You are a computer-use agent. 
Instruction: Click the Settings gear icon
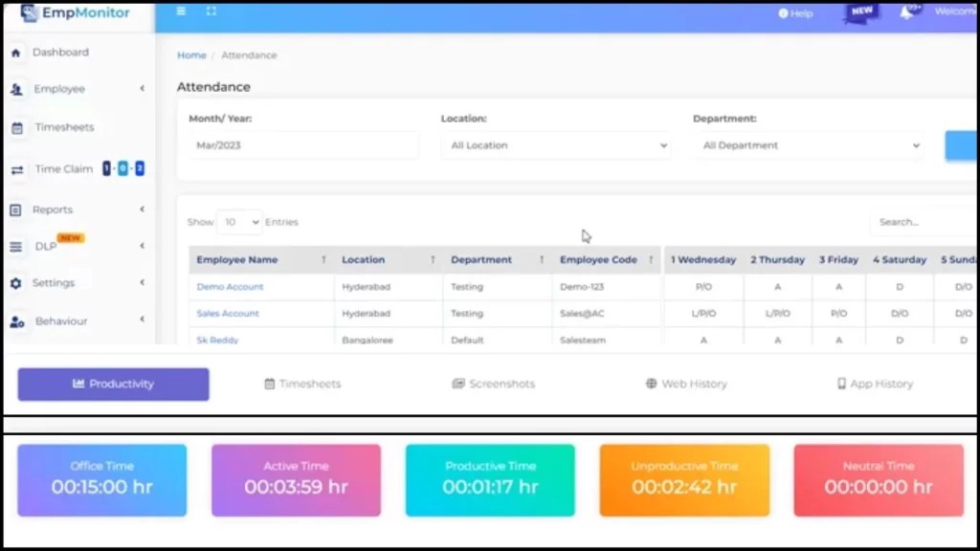tap(16, 283)
